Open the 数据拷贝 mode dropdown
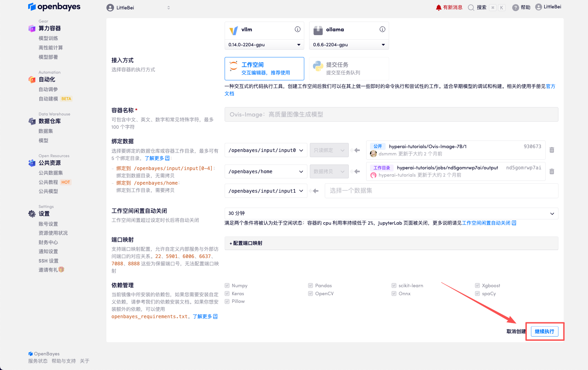Viewport: 588px width, 370px height. [329, 171]
